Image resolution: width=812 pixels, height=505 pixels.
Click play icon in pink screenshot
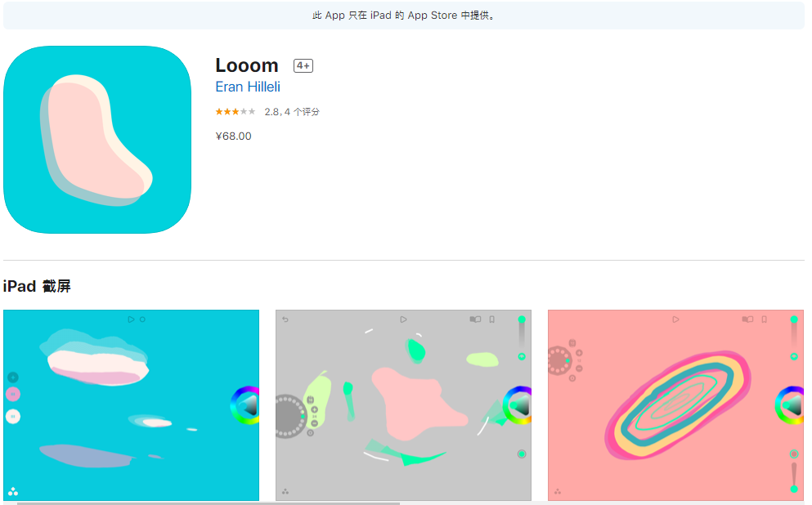[675, 320]
